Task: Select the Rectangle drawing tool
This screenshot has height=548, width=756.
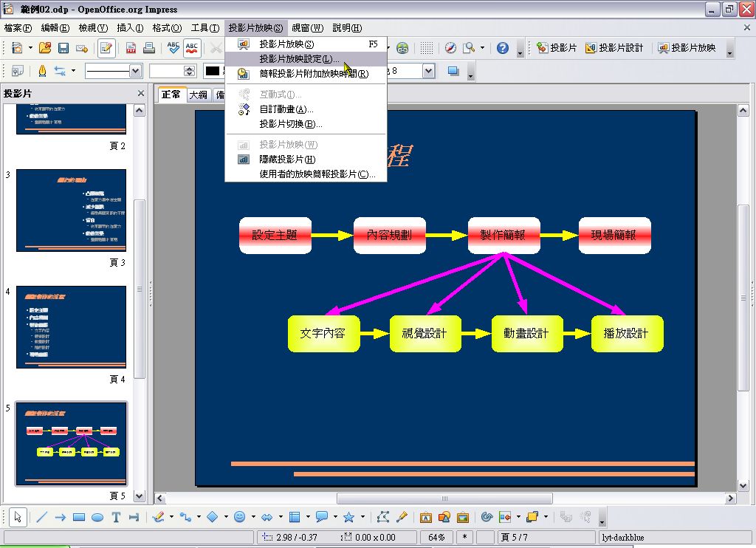Action: [79, 517]
